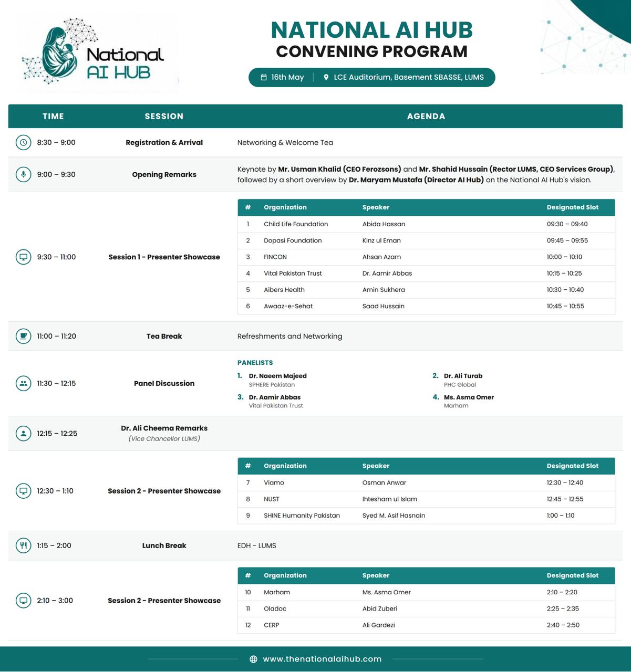Select the Lunch Break session title
The image size is (631, 672).
coord(164,545)
